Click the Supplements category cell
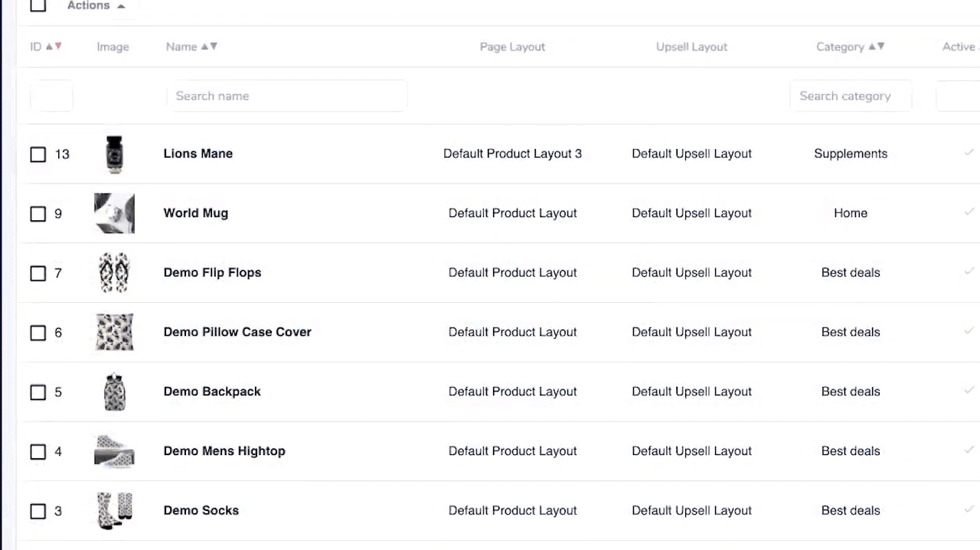This screenshot has height=550, width=980. (x=851, y=153)
